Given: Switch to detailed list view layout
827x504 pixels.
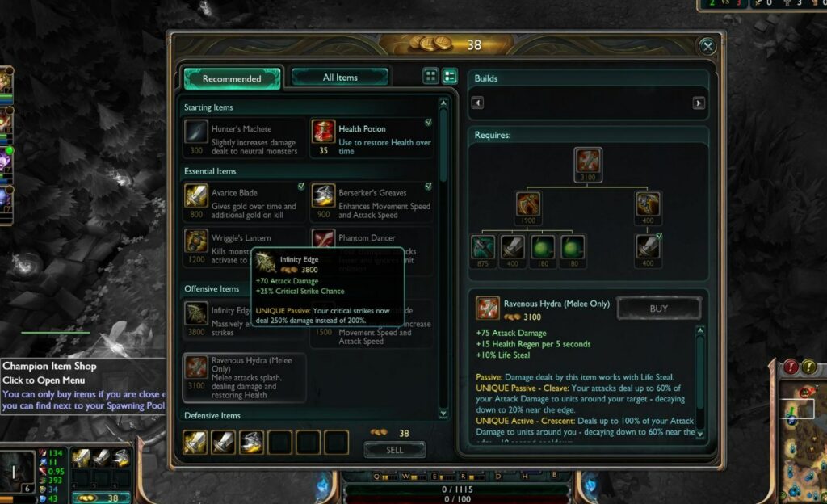Looking at the screenshot, I should [450, 76].
